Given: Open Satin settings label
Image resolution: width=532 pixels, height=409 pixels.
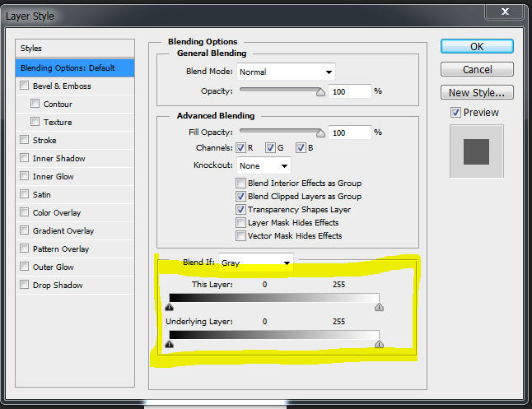Looking at the screenshot, I should tap(42, 194).
